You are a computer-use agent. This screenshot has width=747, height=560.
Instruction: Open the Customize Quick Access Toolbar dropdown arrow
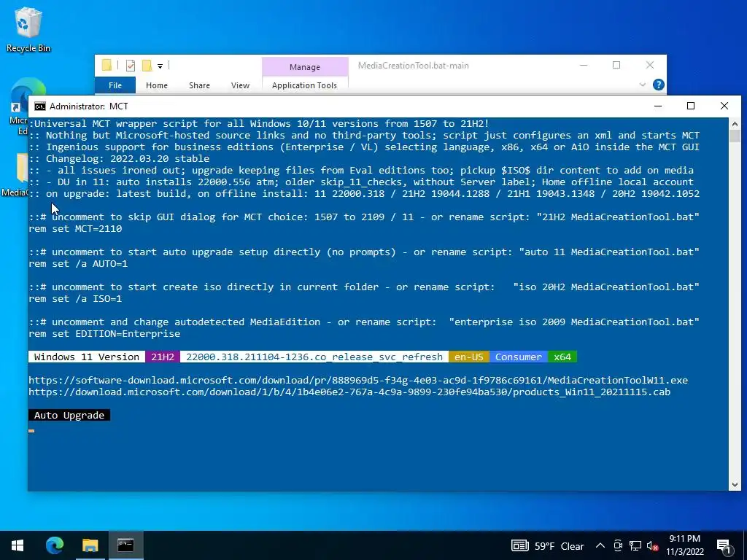pyautogui.click(x=160, y=66)
